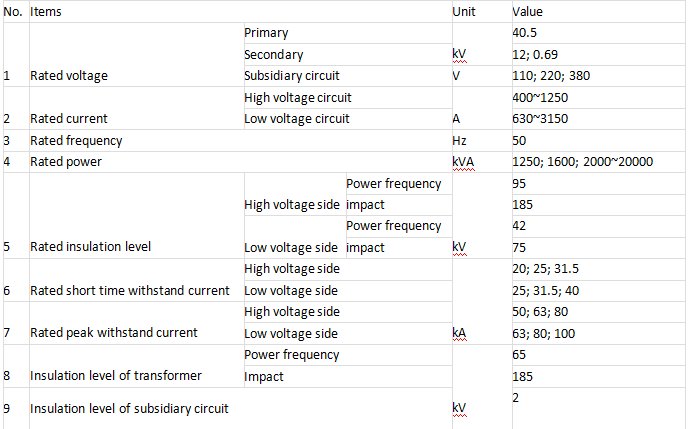Click the "kA" unit cell
The image size is (691, 429).
tap(460, 332)
